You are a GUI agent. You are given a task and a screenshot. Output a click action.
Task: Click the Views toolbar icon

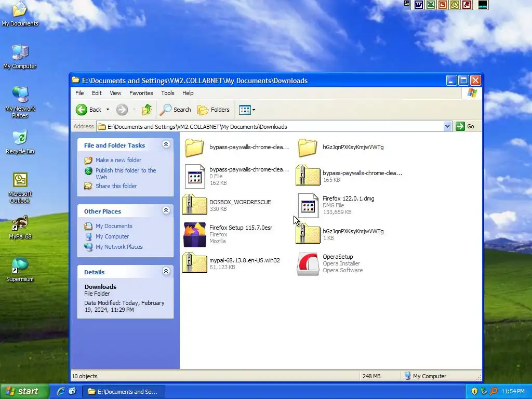click(x=245, y=110)
